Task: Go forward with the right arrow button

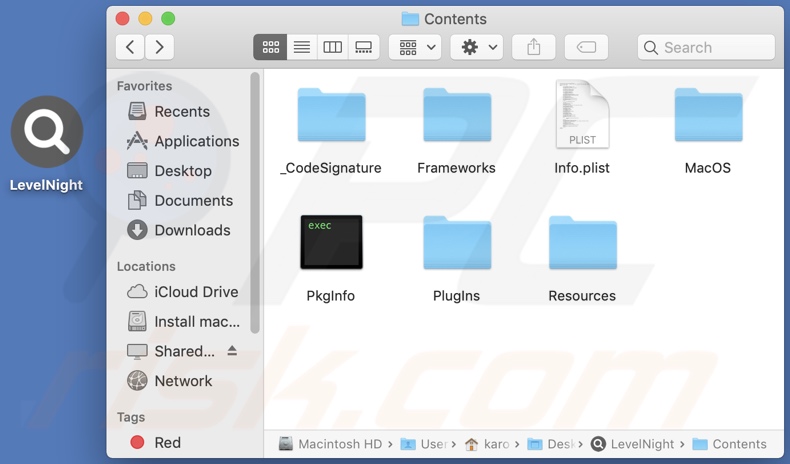Action: click(x=160, y=47)
